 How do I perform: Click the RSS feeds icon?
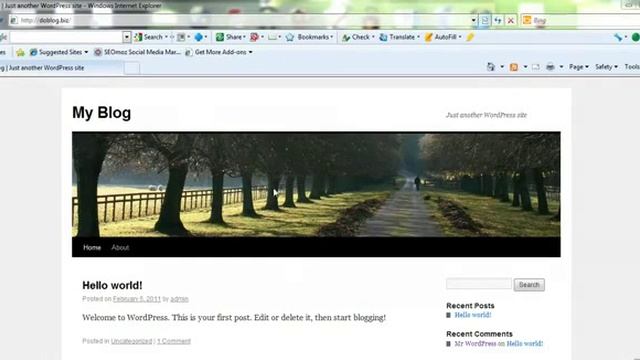click(x=514, y=67)
